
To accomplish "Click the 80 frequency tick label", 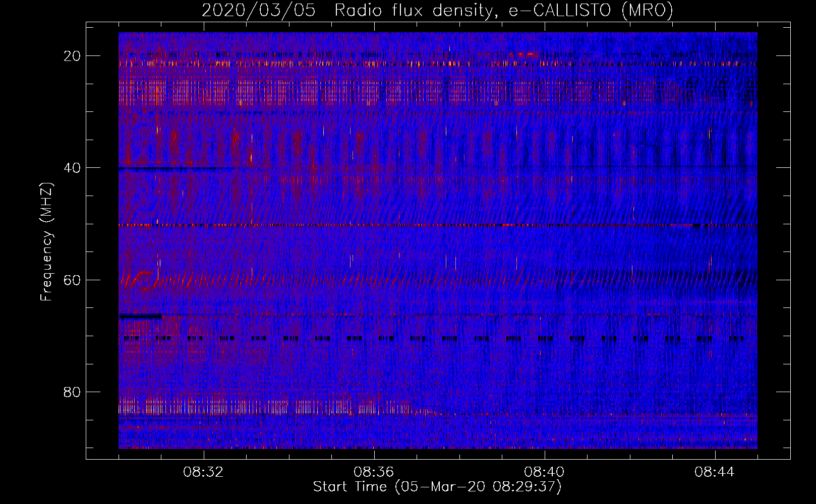I will click(x=73, y=392).
